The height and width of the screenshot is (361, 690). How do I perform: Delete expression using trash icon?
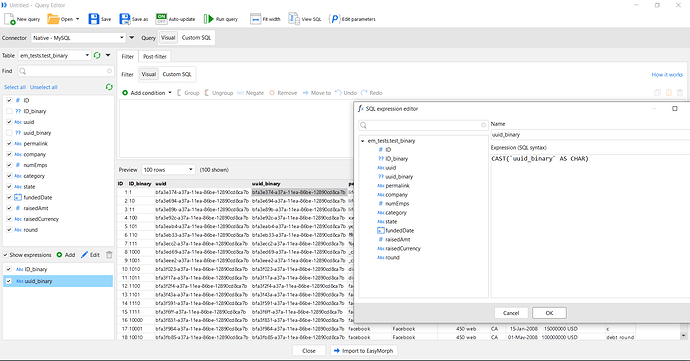click(x=109, y=254)
